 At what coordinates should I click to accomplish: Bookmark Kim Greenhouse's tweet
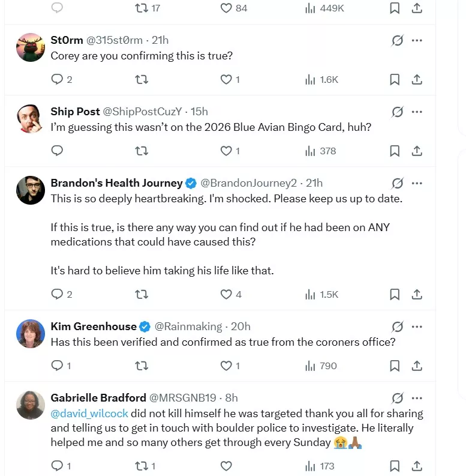tap(395, 366)
